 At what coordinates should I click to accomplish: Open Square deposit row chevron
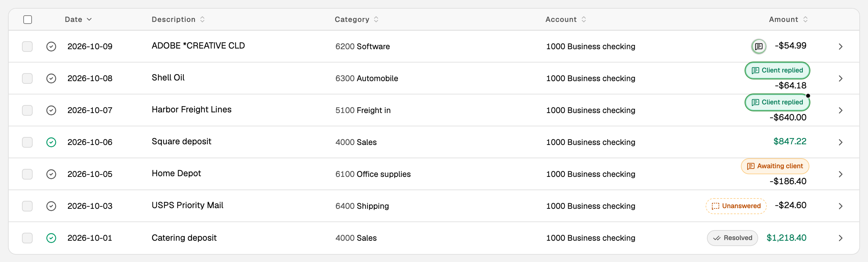840,142
